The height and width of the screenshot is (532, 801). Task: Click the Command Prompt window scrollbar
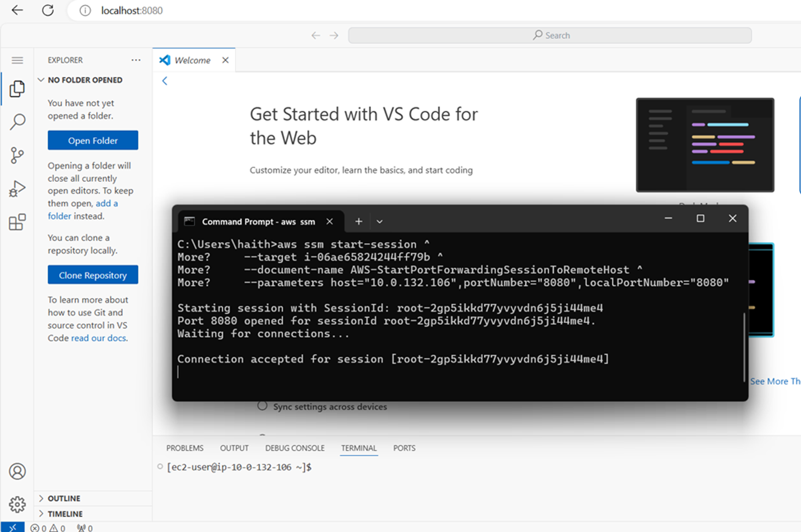(744, 347)
